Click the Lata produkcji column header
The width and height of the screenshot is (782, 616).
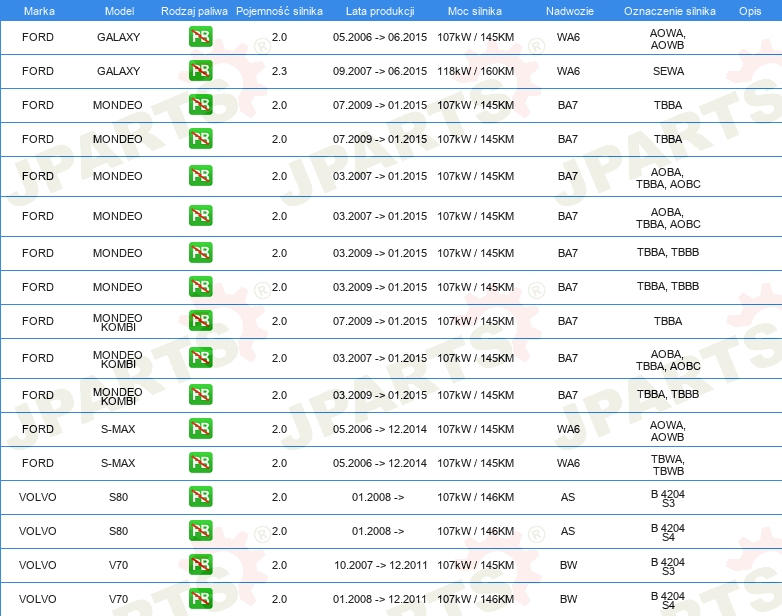tap(380, 11)
